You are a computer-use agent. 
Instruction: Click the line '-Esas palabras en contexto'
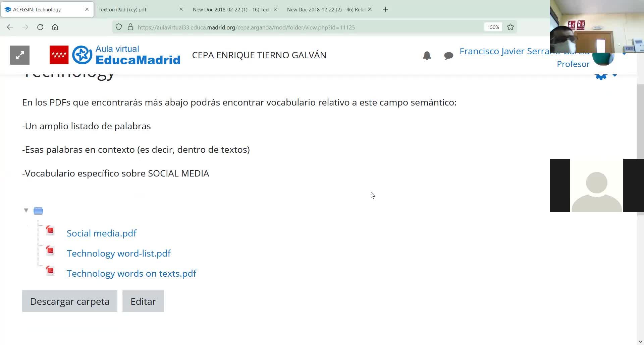(x=136, y=149)
